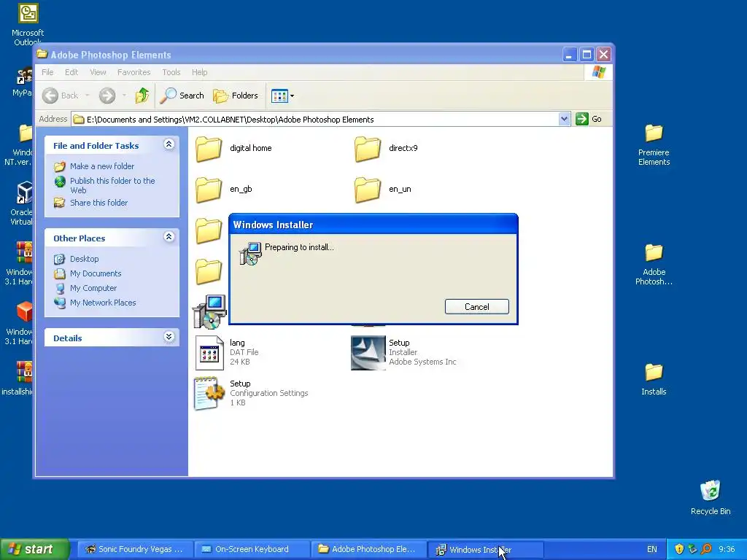Viewport: 747px width, 560px height.
Task: Open the digital home folder
Action: pos(233,149)
